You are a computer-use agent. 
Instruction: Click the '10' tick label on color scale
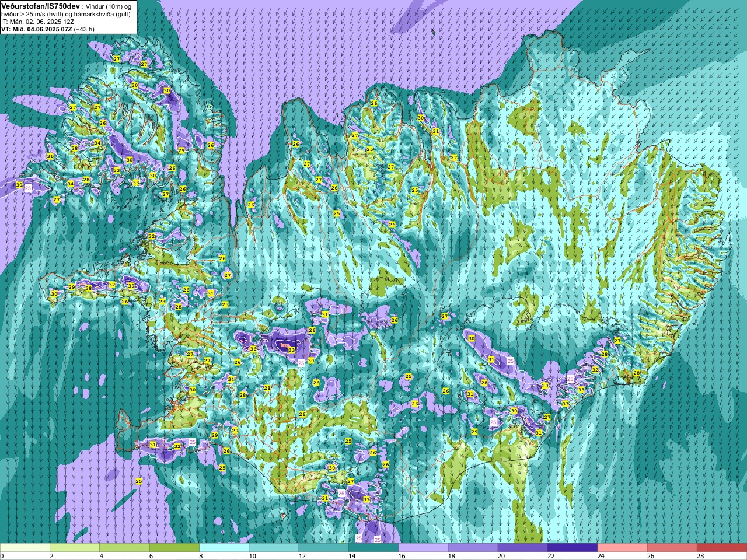tap(252, 556)
